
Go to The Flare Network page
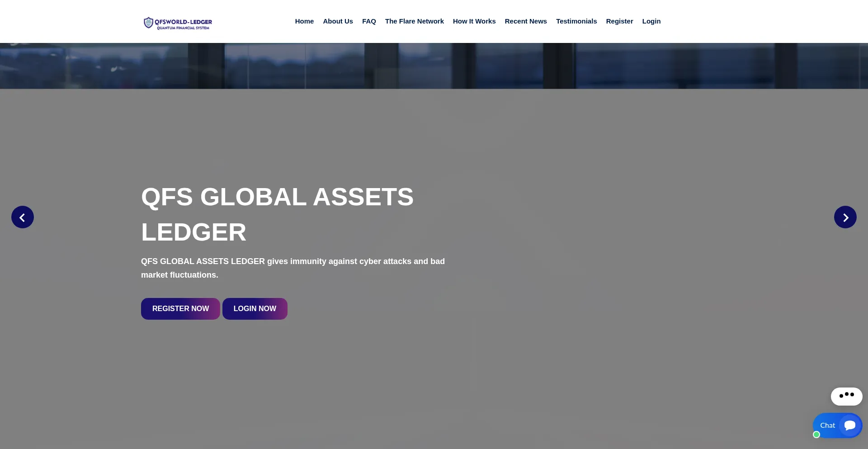click(x=415, y=21)
